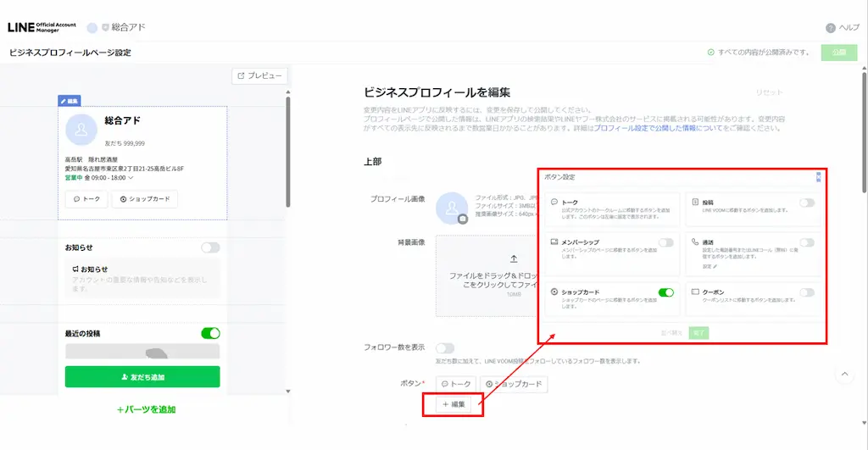Toggle the お知らせ switch in the preview
Image resolution: width=868 pixels, height=450 pixels.
tap(210, 247)
